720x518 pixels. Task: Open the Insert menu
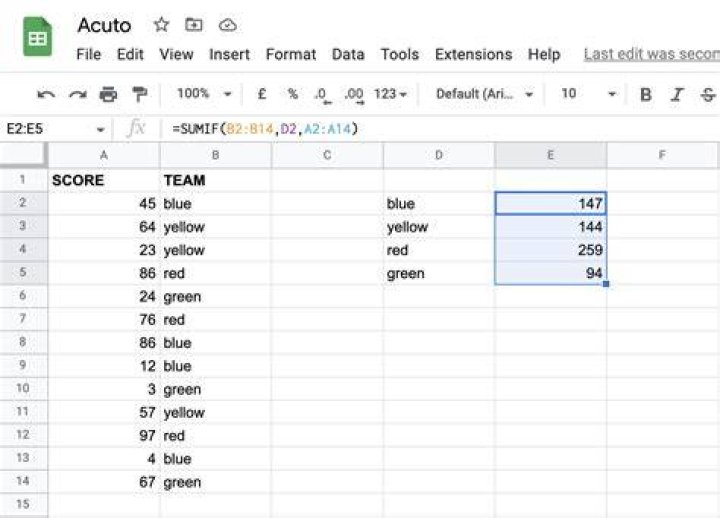(x=229, y=55)
